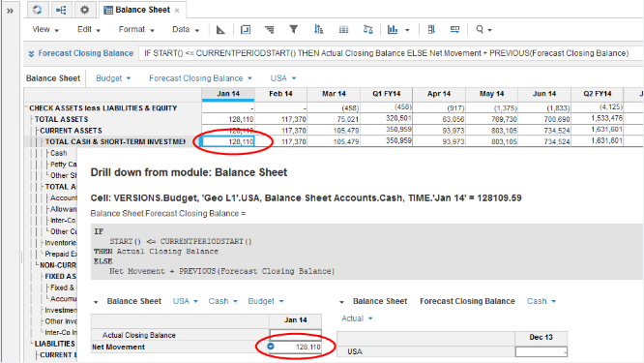Image resolution: width=644 pixels, height=363 pixels.
Task: Click the hierarchy indent lines icon
Action: [270, 30]
